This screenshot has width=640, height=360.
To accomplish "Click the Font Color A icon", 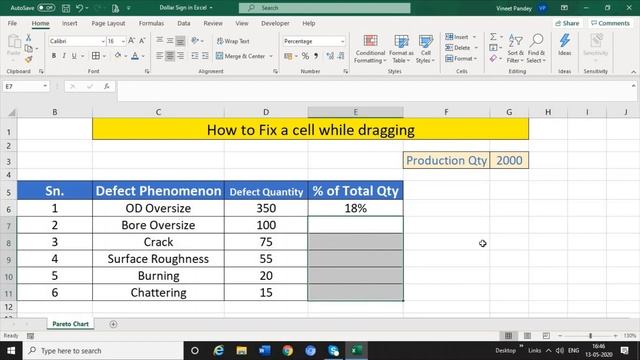I will pos(135,56).
